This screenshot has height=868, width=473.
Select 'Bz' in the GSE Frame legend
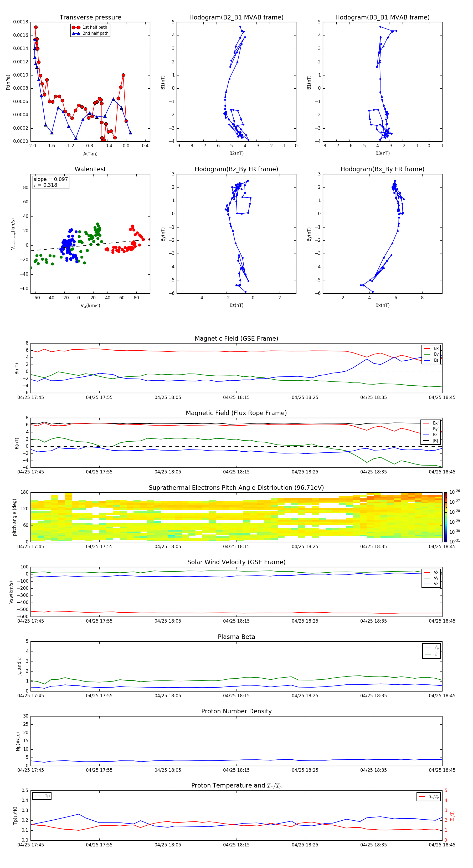431,360
